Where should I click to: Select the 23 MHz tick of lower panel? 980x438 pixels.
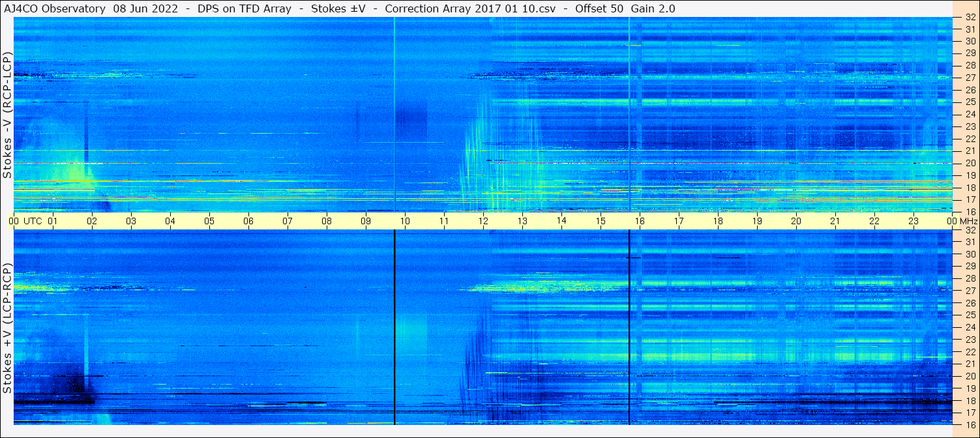click(x=970, y=340)
